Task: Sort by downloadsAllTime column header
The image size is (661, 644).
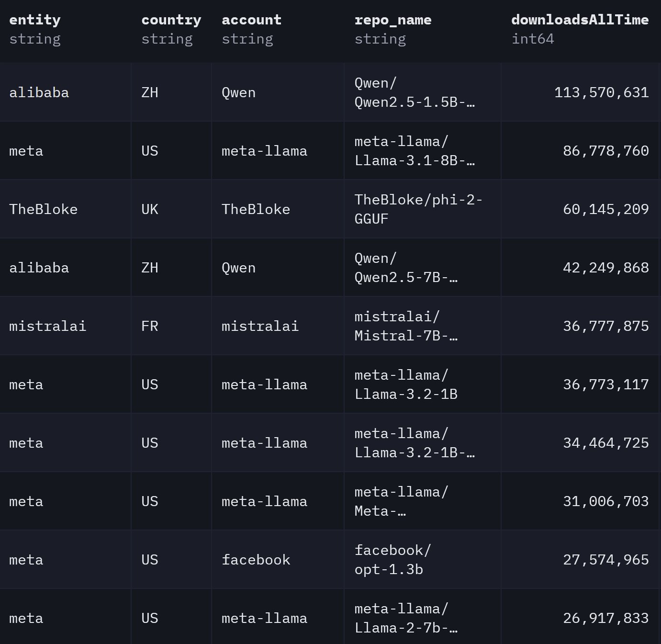Action: click(x=580, y=20)
